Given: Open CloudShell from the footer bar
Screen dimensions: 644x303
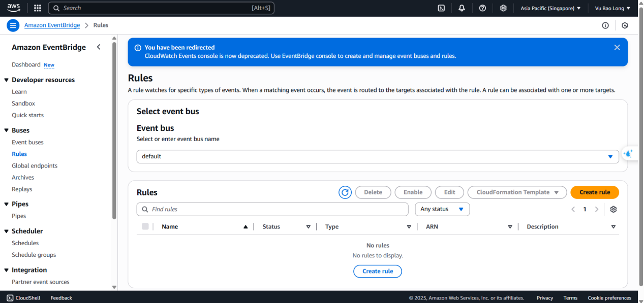Looking at the screenshot, I should [x=23, y=298].
